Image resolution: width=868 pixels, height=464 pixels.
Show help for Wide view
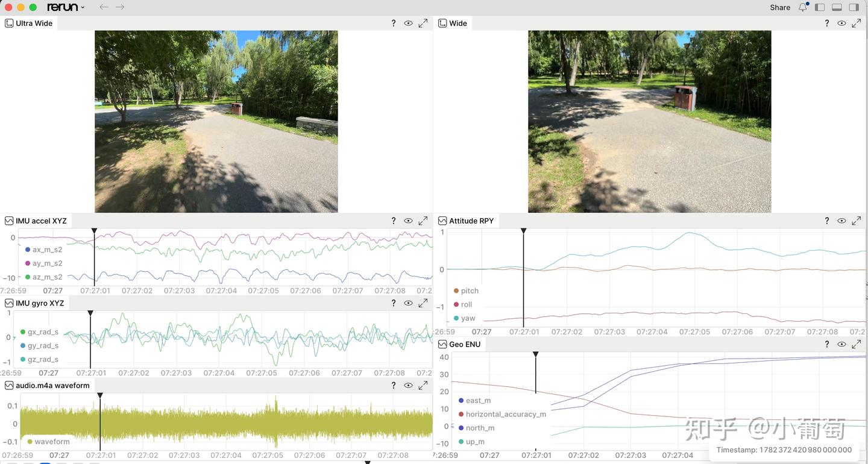[827, 23]
